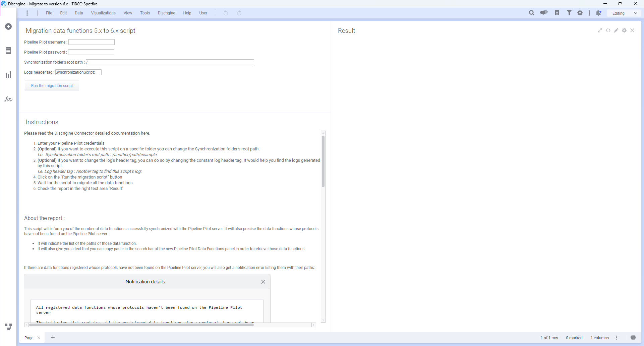Click the TIBCO Spotfire title bar app icon
Viewport: 644px width, 346px height.
coord(4,4)
